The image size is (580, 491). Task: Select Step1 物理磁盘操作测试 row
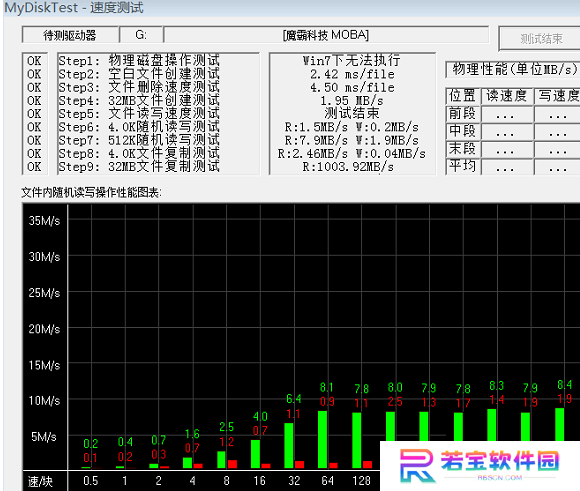click(139, 60)
